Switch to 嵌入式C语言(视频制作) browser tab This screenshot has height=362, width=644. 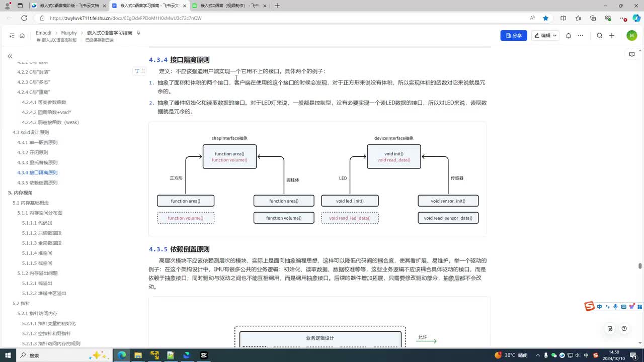[x=228, y=6]
